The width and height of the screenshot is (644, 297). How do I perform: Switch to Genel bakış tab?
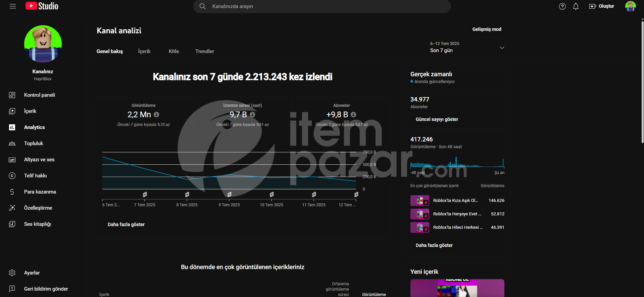click(x=110, y=51)
